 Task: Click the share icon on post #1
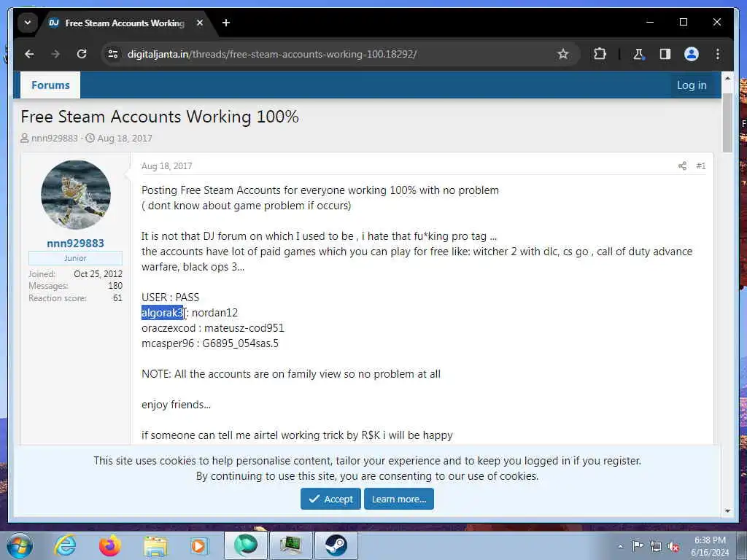coord(682,166)
